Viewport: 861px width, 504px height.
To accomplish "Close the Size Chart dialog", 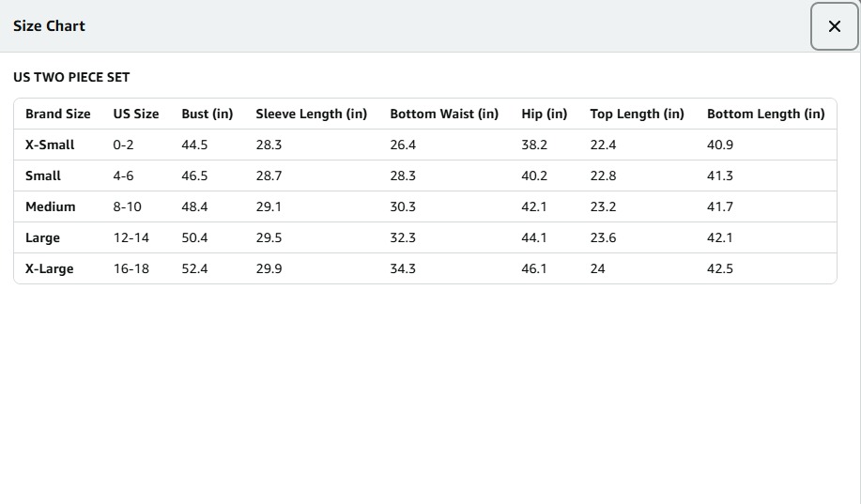I will coord(834,26).
